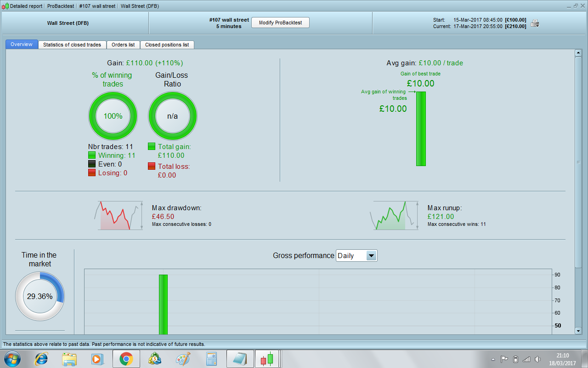Click the green daily gross performance bar

[x=163, y=304]
